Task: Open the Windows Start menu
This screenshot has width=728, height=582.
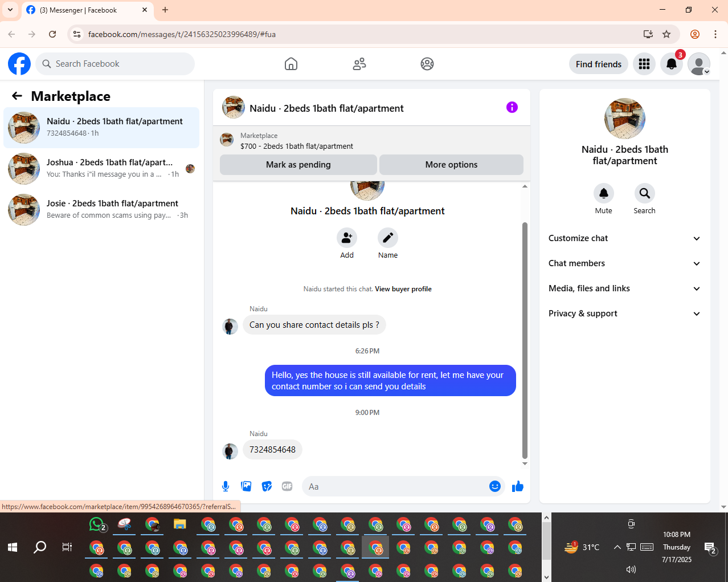Action: (13, 547)
